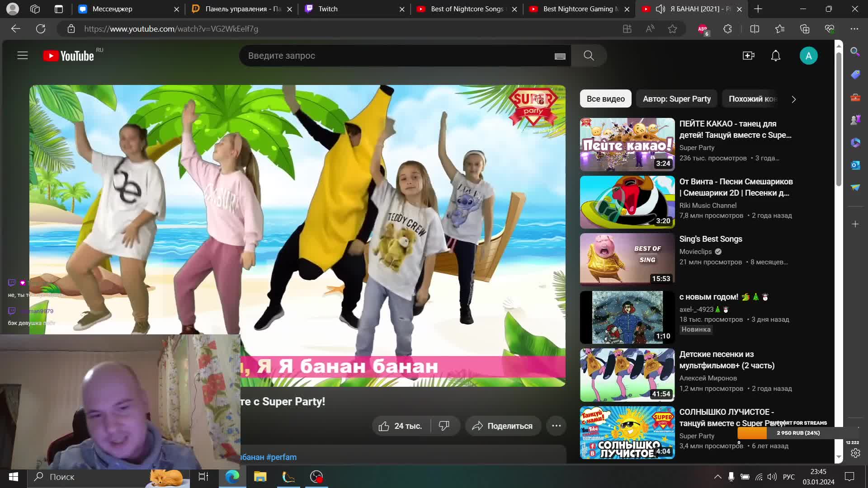Like the video with 24 тыс. likes
This screenshot has width=868, height=488.
point(401,426)
